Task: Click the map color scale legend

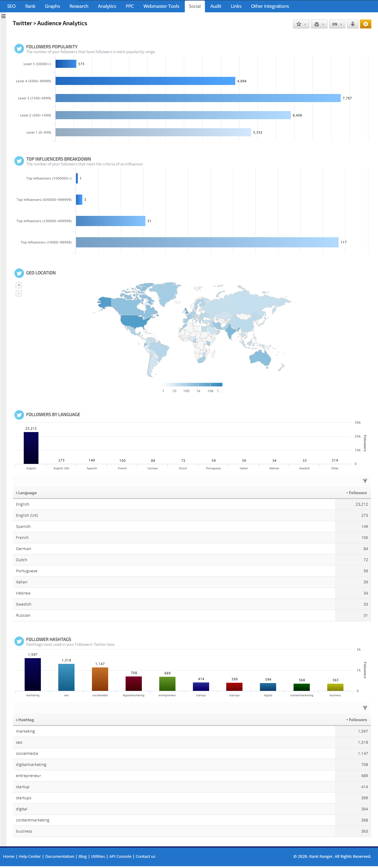Action: (192, 385)
